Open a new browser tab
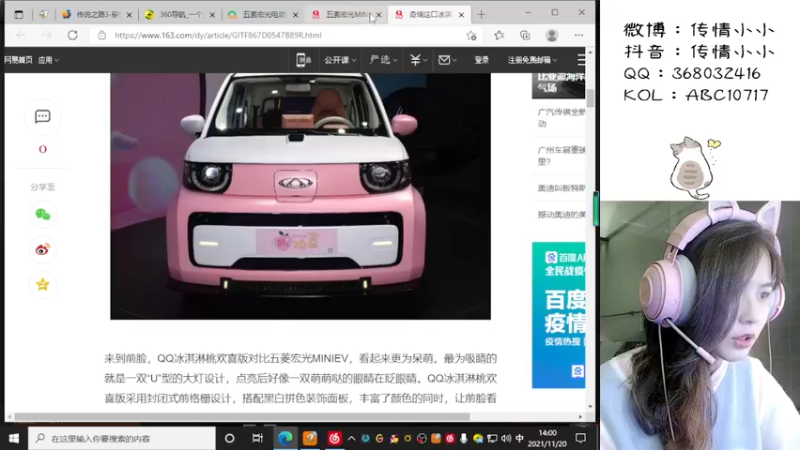 click(481, 14)
